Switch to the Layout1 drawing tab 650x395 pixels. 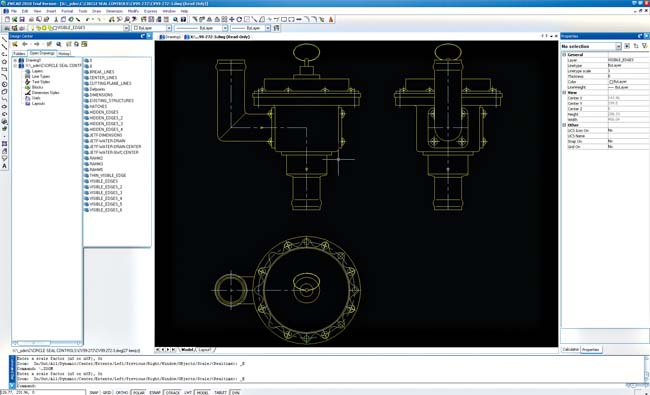click(x=205, y=350)
